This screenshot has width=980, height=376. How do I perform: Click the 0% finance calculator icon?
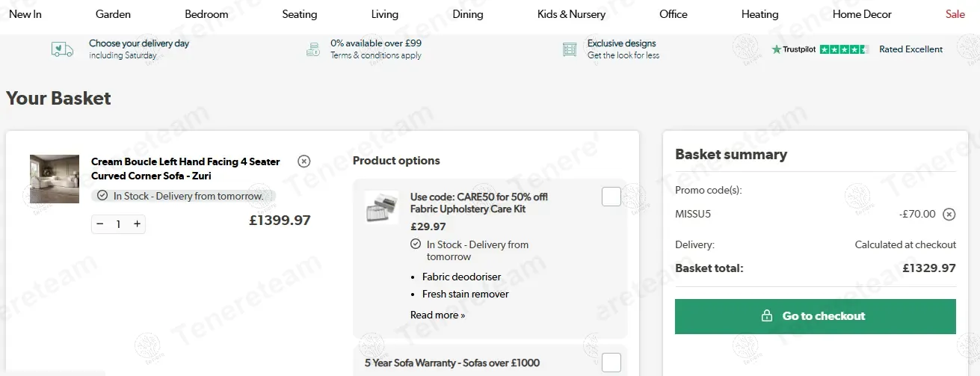(x=313, y=49)
